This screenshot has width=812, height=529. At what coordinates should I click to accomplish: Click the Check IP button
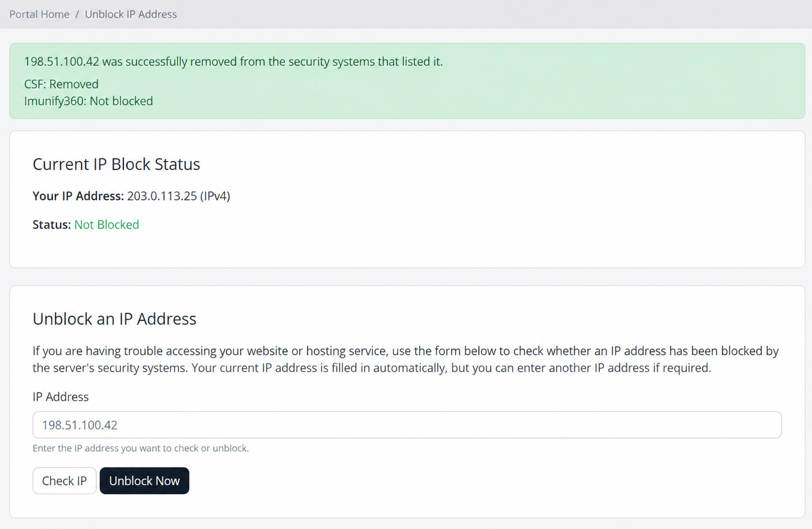click(x=64, y=480)
